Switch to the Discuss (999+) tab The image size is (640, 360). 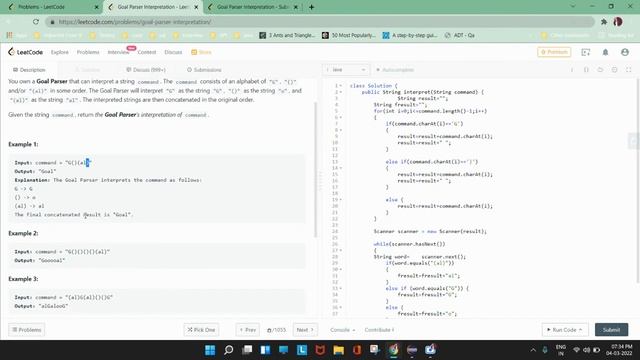tap(146, 70)
